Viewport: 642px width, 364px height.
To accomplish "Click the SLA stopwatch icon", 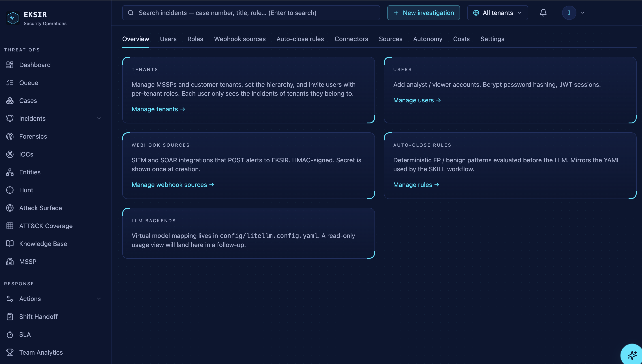I will pyautogui.click(x=10, y=334).
